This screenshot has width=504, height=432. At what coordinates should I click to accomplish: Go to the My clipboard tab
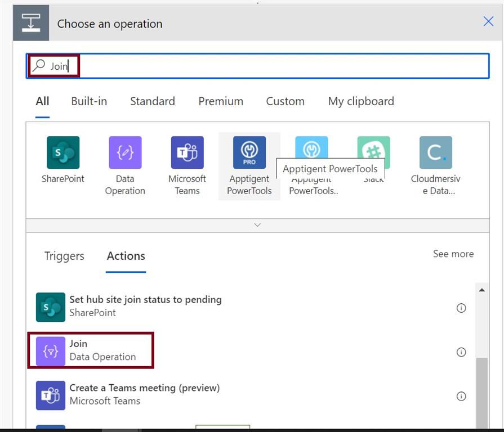tap(361, 101)
